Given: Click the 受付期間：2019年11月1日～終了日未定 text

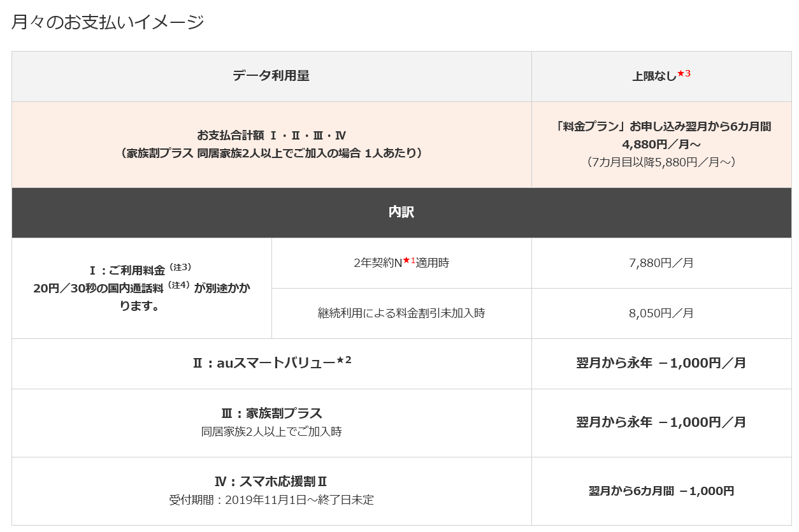Looking at the screenshot, I should [x=271, y=500].
